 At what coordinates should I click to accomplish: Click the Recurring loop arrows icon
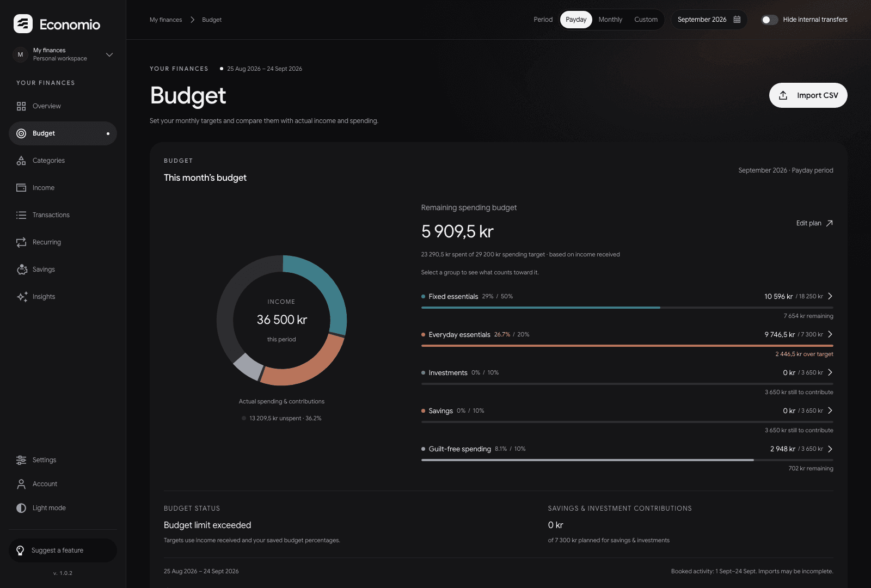coord(21,242)
